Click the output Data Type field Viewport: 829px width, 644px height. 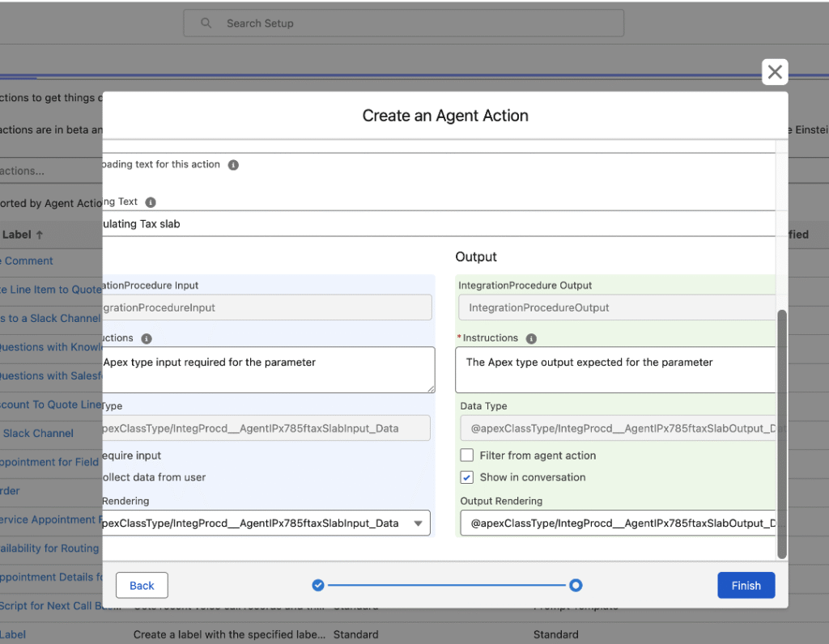[618, 428]
